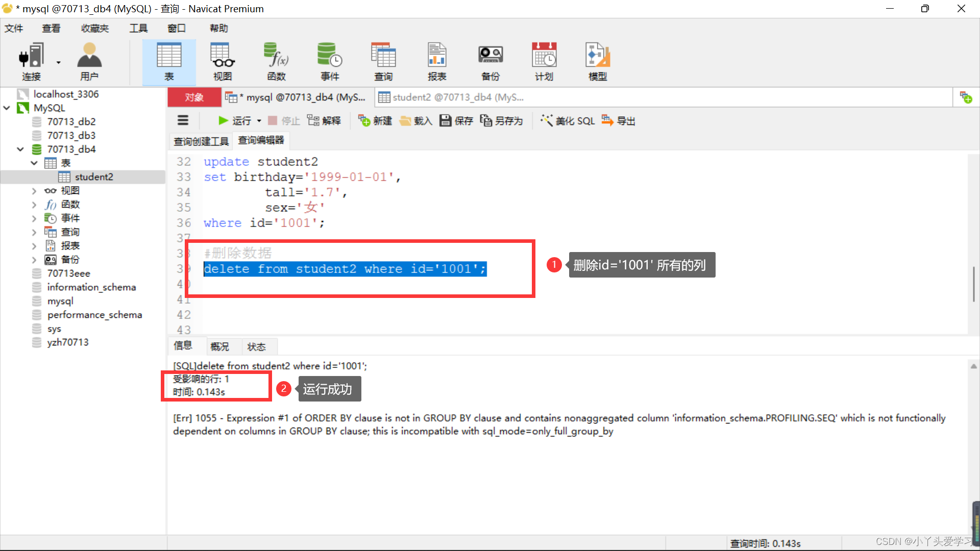Select the 70713eee database
Image resolution: width=980 pixels, height=551 pixels.
click(x=68, y=273)
